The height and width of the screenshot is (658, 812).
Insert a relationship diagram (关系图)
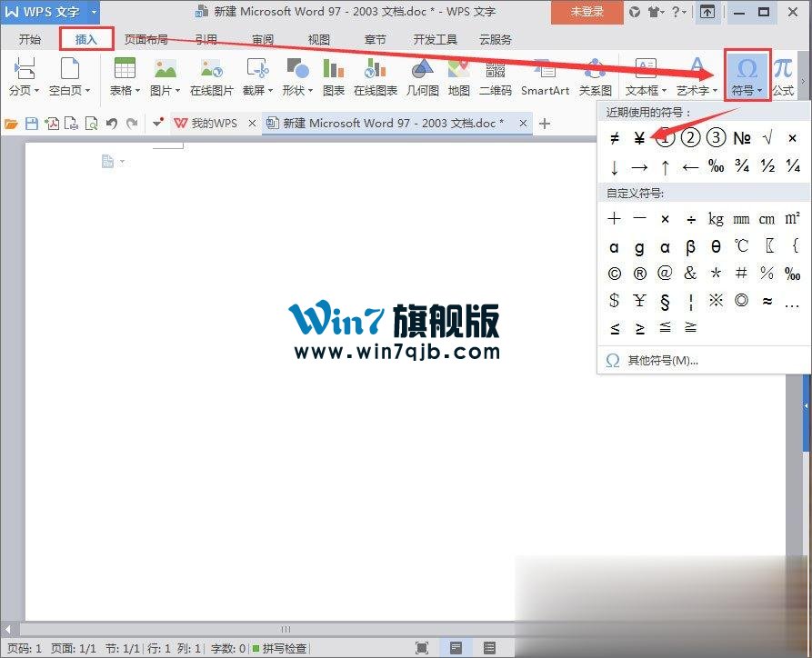[x=595, y=76]
